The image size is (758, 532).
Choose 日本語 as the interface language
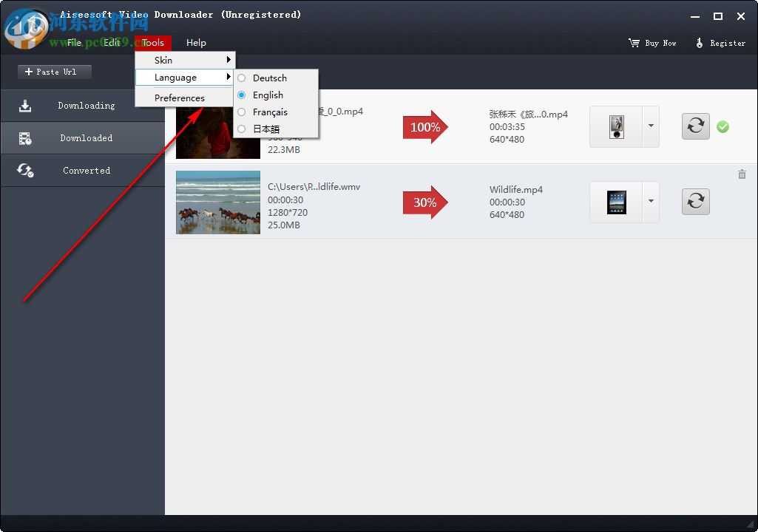[x=266, y=129]
